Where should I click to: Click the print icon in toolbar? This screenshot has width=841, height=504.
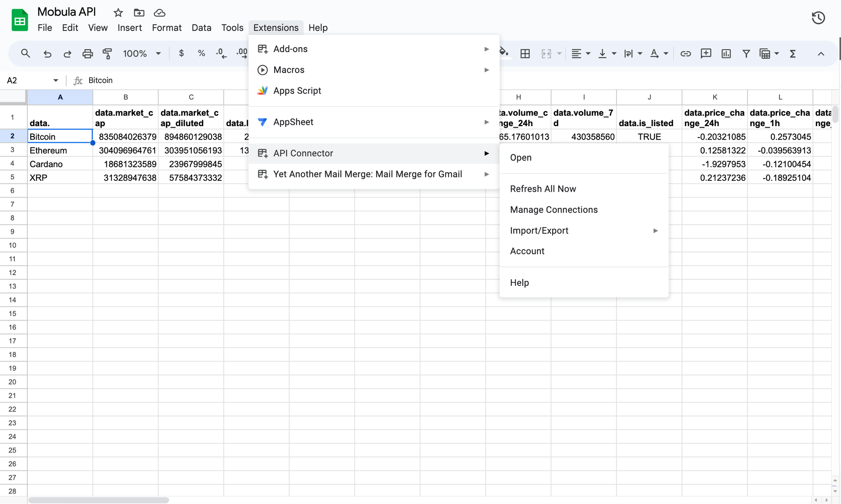tap(87, 53)
